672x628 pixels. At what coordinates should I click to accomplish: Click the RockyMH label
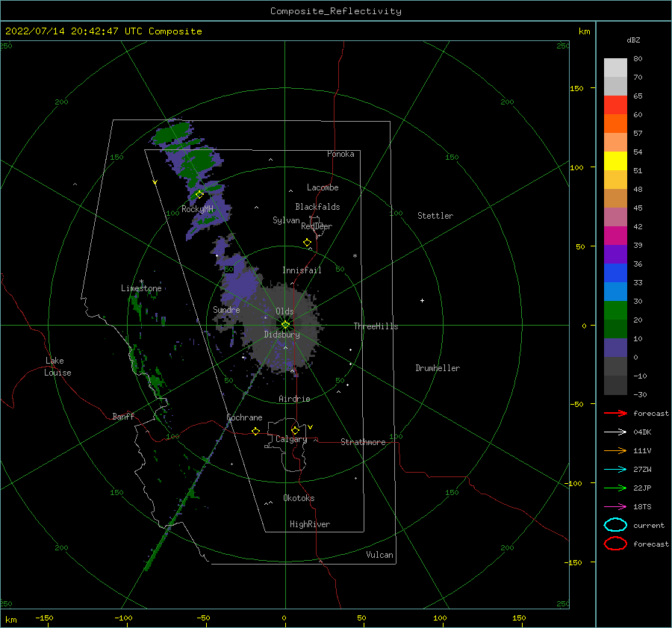tap(197, 209)
